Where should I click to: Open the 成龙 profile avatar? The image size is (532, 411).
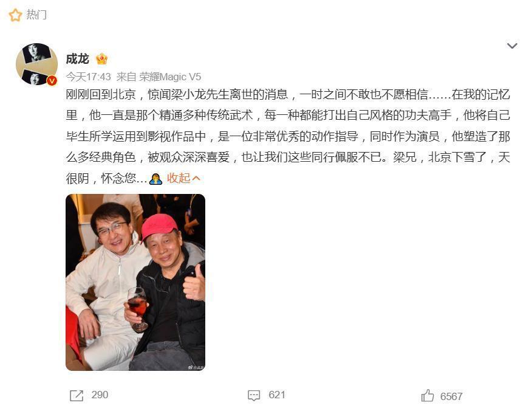36,64
